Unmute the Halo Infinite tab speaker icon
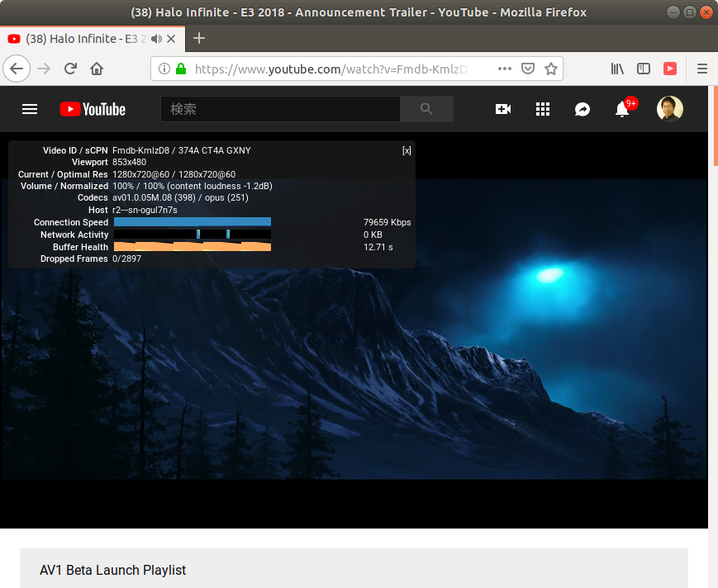Viewport: 718px width, 588px height. point(156,38)
